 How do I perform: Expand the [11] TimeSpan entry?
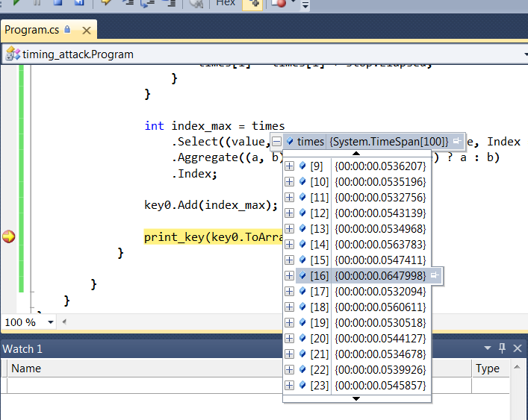[289, 198]
